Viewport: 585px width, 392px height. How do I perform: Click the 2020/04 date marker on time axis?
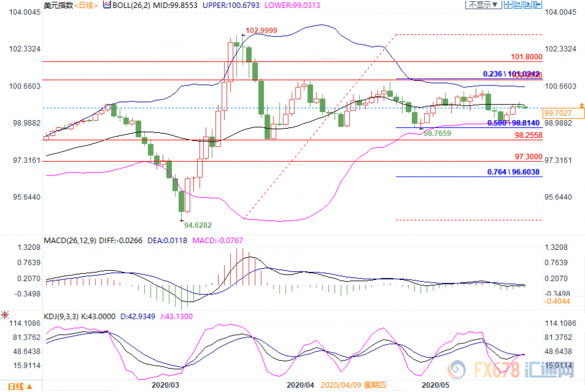(300, 385)
